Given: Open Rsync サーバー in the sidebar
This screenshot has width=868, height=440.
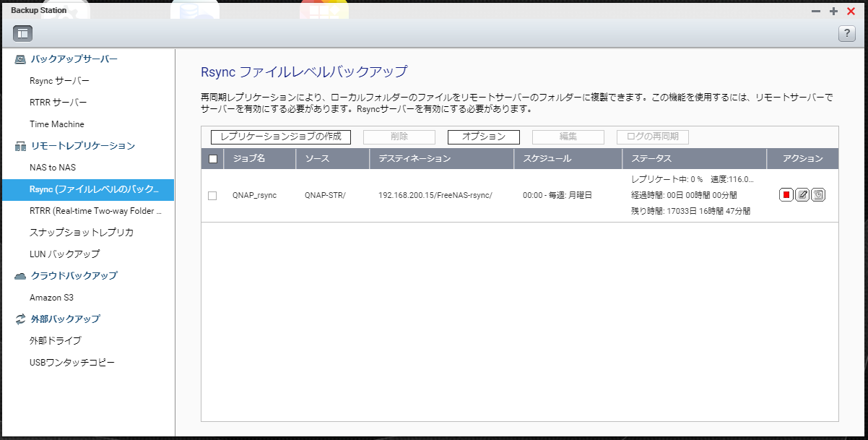Looking at the screenshot, I should 59,81.
